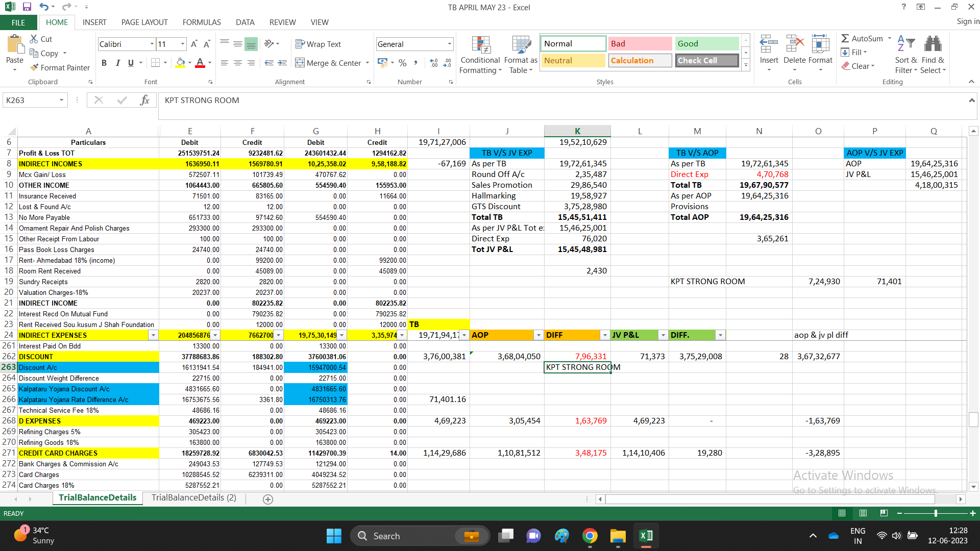The image size is (980, 551).
Task: Click the Windows taskbar Search box
Action: (420, 536)
